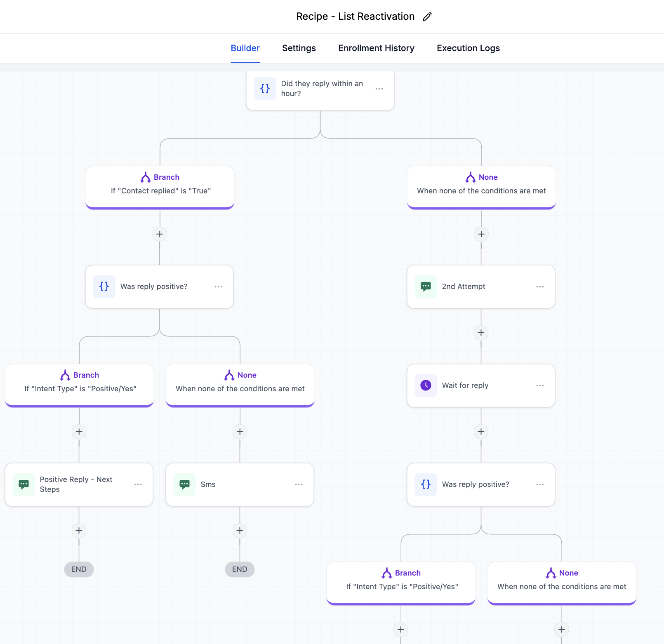Click branch icon on middle None card
The image size is (664, 644).
click(x=229, y=375)
